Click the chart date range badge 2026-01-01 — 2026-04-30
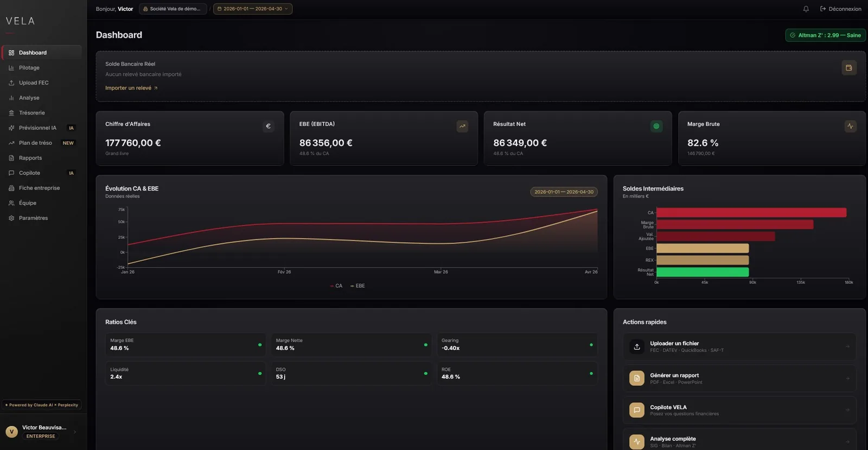This screenshot has width=868, height=450. click(x=564, y=192)
